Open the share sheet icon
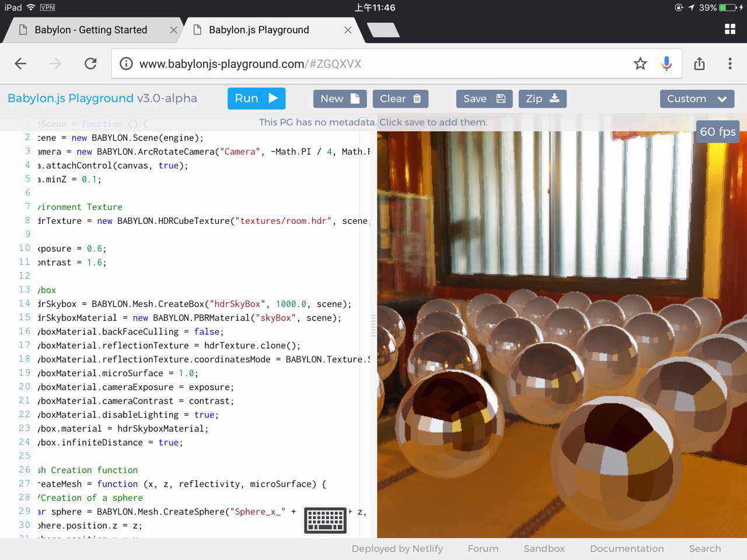Image resolution: width=747 pixels, height=560 pixels. point(699,64)
